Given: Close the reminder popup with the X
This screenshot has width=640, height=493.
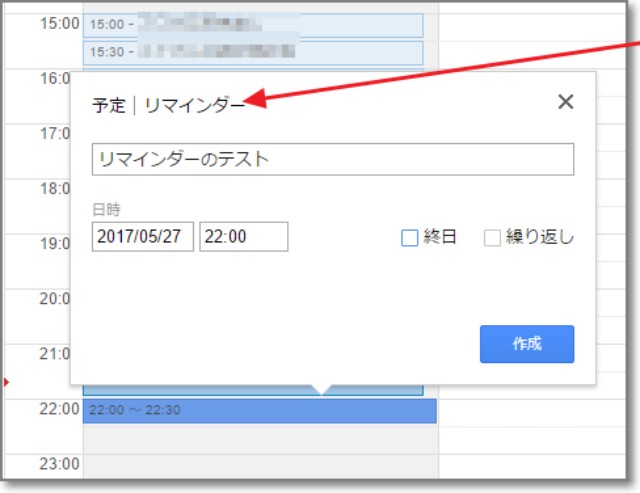Looking at the screenshot, I should (566, 102).
